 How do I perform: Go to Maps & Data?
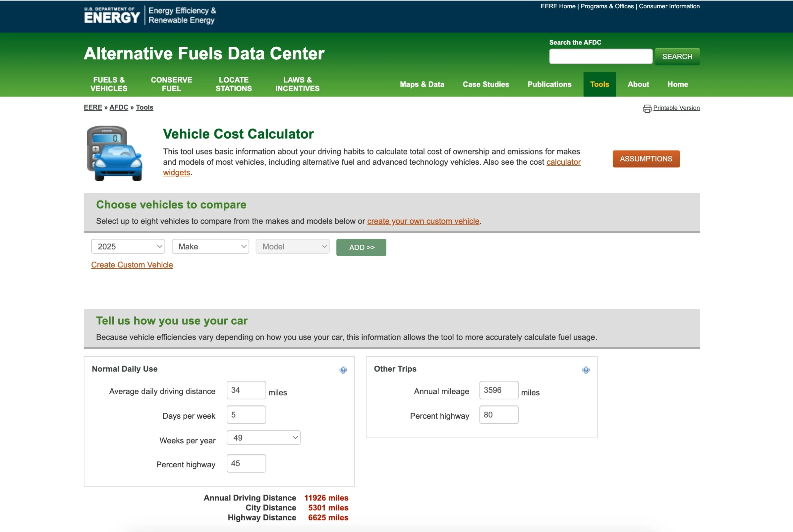(x=422, y=84)
